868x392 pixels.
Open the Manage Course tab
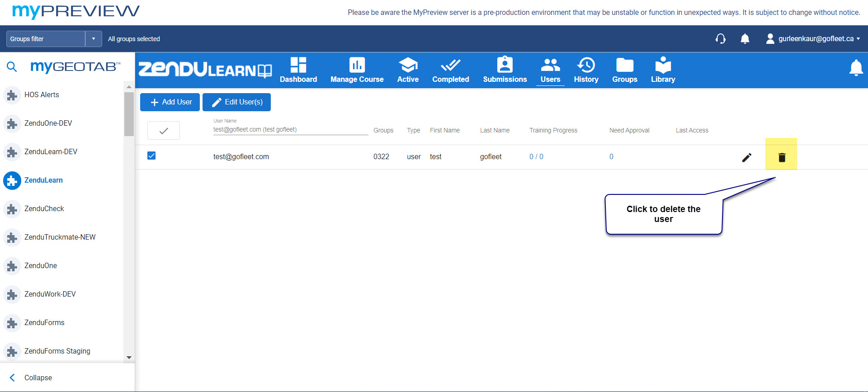[x=357, y=70]
